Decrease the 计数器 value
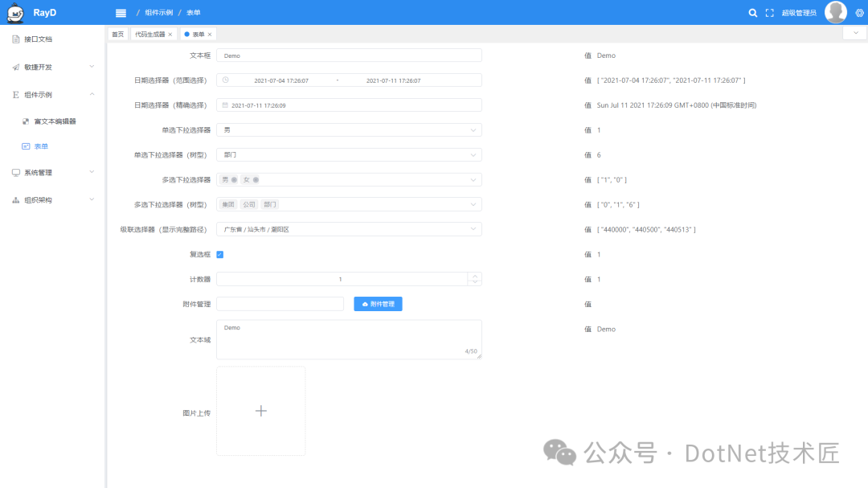The width and height of the screenshot is (868, 488). (x=475, y=282)
